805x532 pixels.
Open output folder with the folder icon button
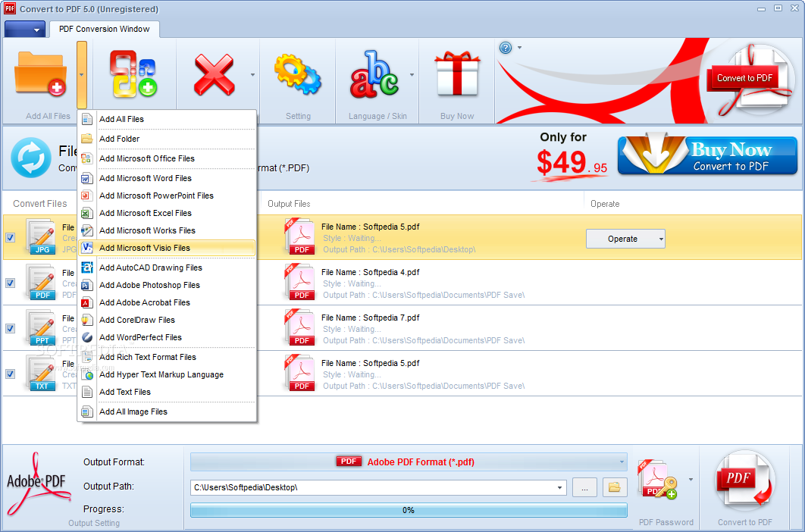pyautogui.click(x=615, y=487)
